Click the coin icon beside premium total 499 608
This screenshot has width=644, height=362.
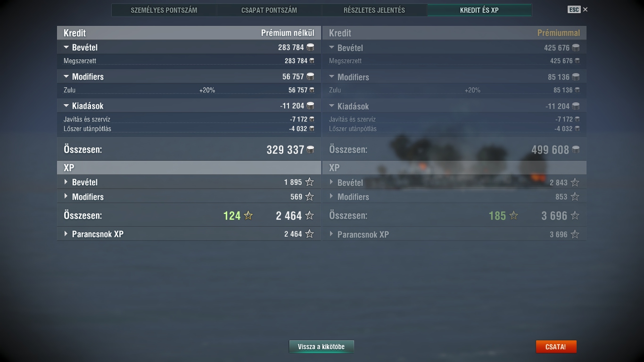[x=576, y=149]
